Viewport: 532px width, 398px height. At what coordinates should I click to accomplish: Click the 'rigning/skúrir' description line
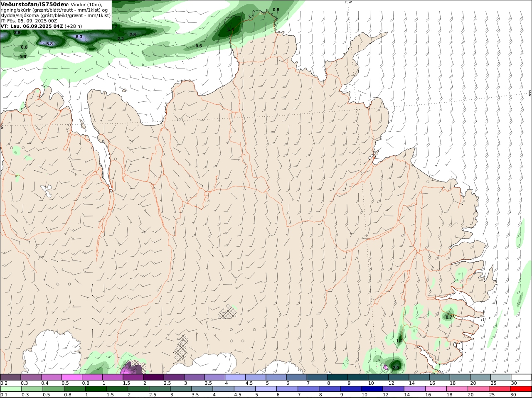pyautogui.click(x=54, y=10)
